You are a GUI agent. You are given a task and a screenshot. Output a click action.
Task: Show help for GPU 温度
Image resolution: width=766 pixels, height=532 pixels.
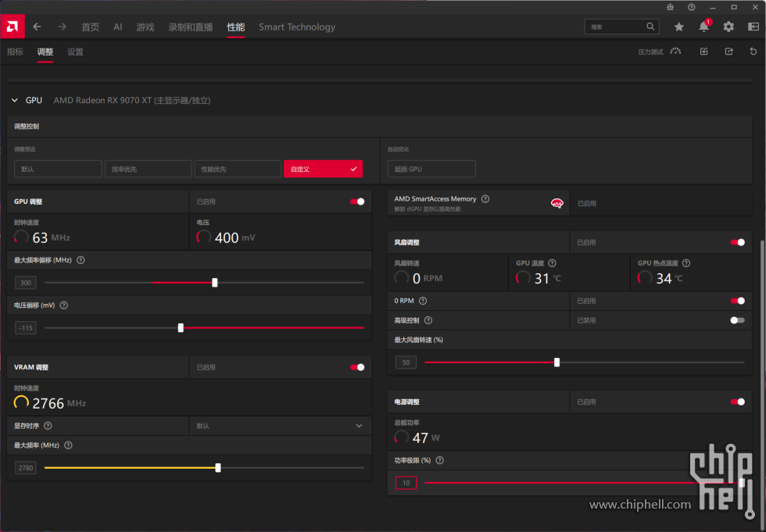point(552,263)
